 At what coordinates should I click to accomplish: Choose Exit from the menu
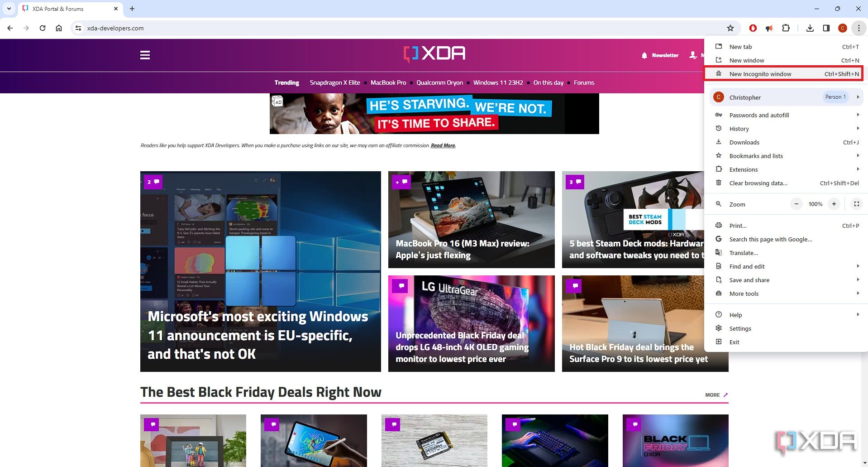786,342
